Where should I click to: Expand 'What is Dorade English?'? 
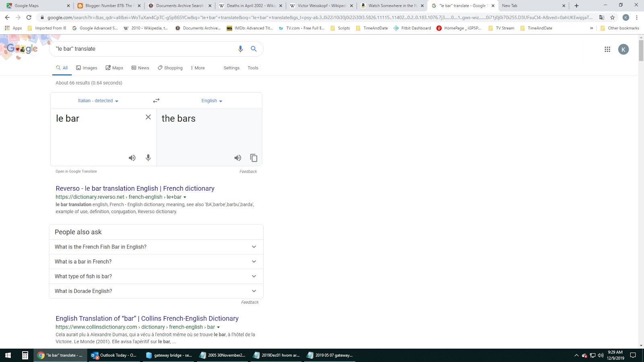[156, 291]
